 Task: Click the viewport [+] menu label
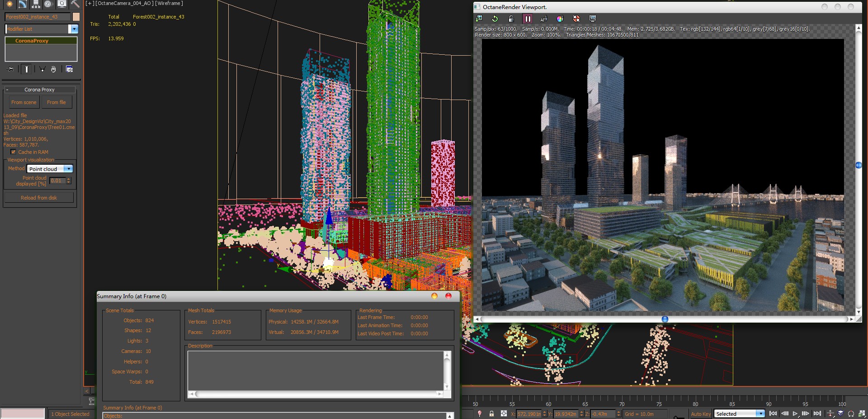90,3
